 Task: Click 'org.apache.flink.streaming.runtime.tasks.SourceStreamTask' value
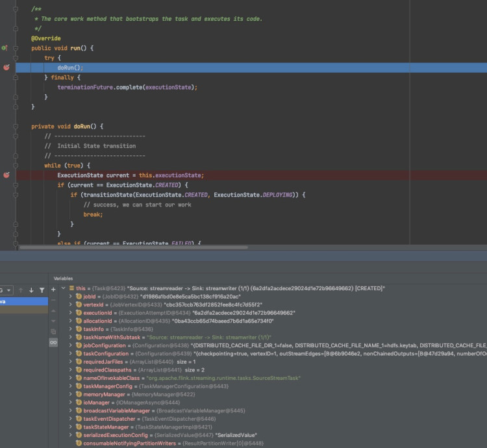[x=223, y=378]
